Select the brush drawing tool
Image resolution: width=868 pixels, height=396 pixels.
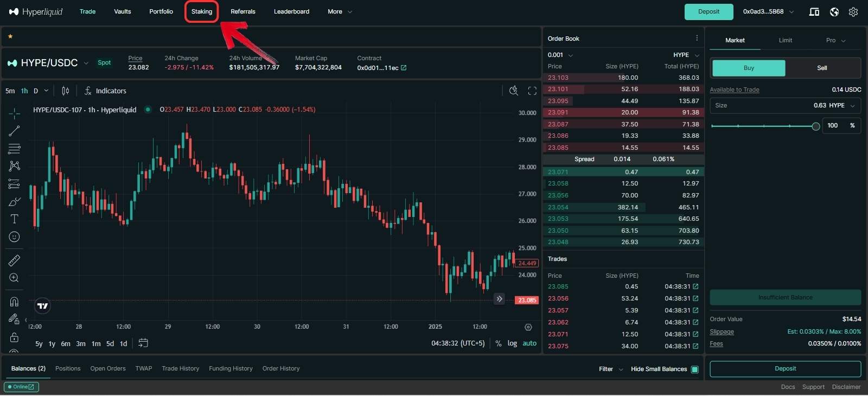pyautogui.click(x=15, y=202)
